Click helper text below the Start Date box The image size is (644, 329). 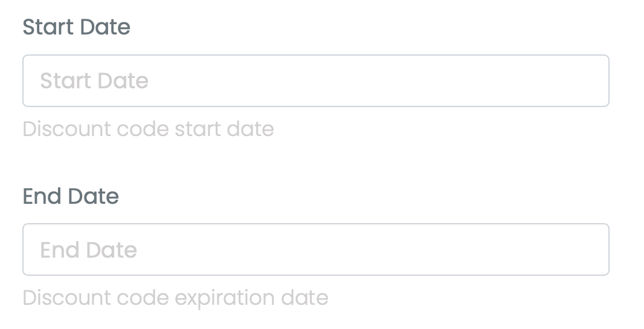pos(148,129)
